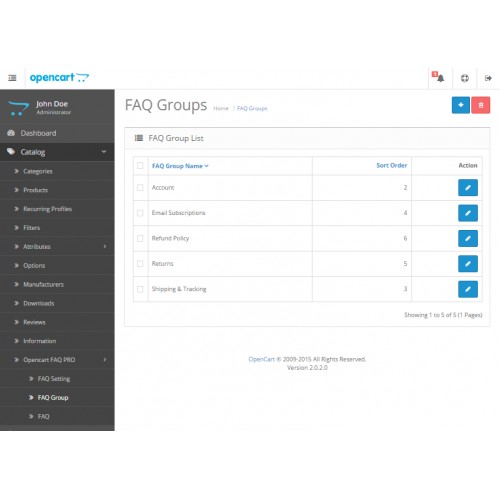Image resolution: width=500 pixels, height=500 pixels.
Task: Add a new FAQ group with plus button
Action: (x=461, y=105)
